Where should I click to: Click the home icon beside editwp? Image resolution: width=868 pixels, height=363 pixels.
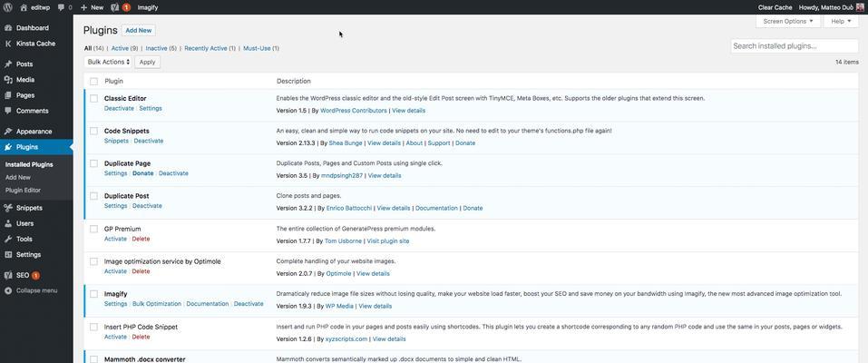pos(24,7)
